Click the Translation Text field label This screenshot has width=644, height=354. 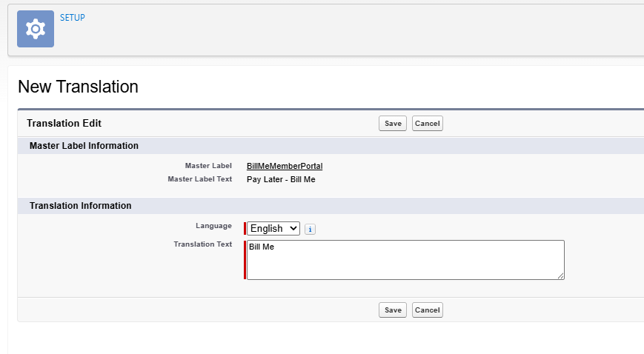click(x=202, y=244)
